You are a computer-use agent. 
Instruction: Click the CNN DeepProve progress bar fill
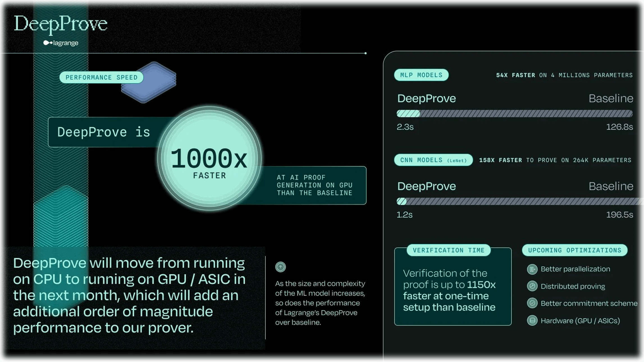tap(401, 201)
